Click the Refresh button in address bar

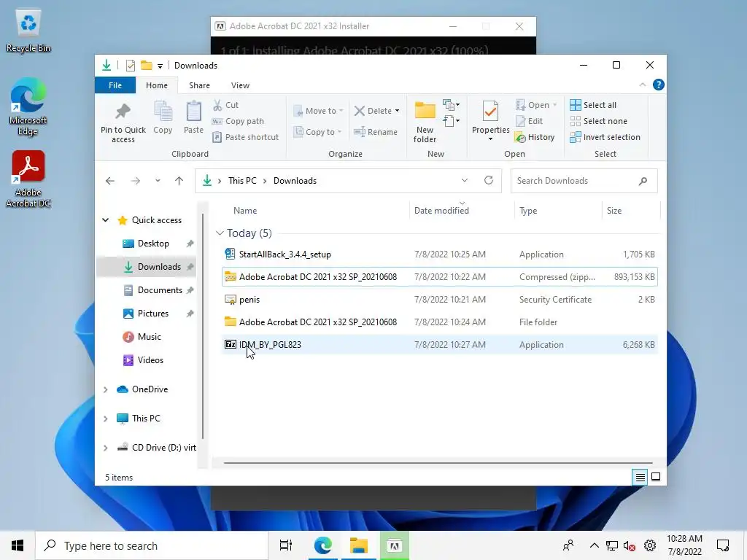coord(488,181)
